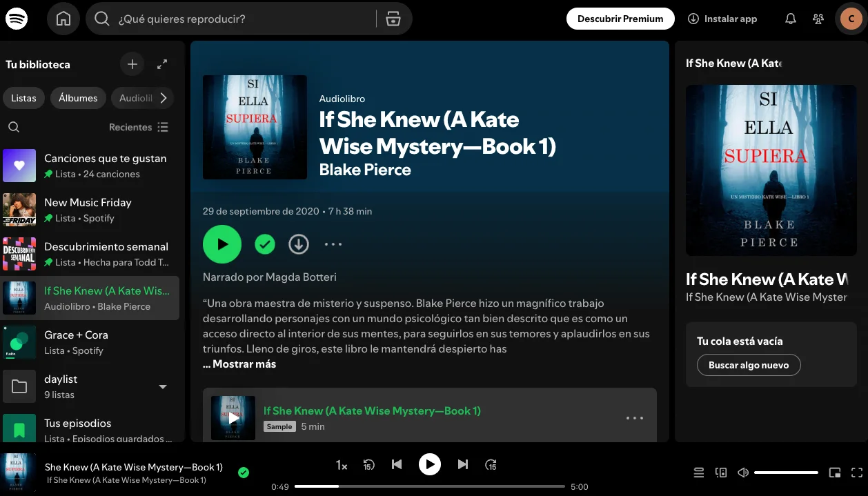Viewport: 868px width, 496px height.
Task: Play the audiobook with big green button
Action: click(x=222, y=244)
